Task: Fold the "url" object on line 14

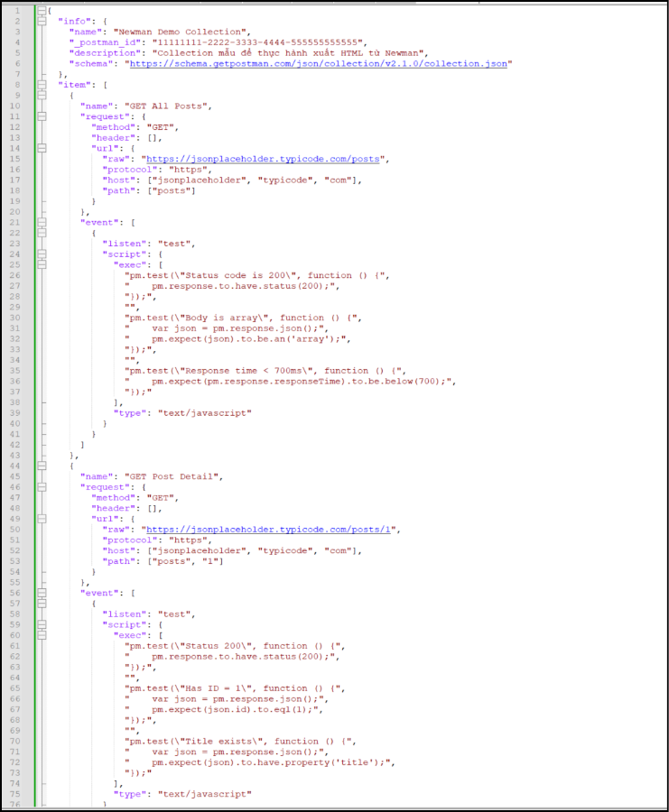Action: pyautogui.click(x=42, y=148)
